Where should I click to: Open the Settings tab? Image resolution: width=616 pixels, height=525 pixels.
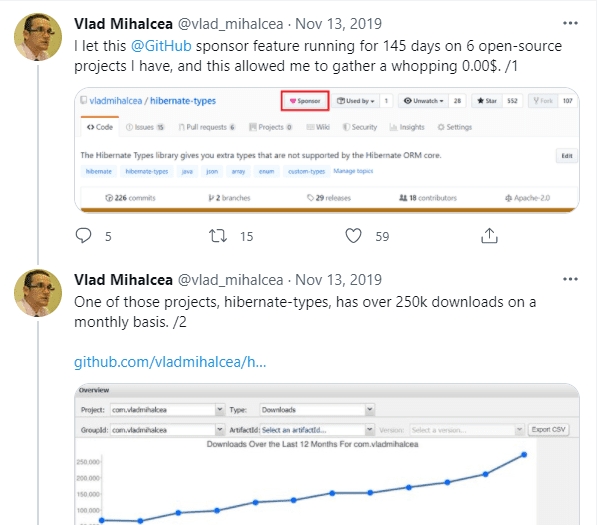(455, 127)
